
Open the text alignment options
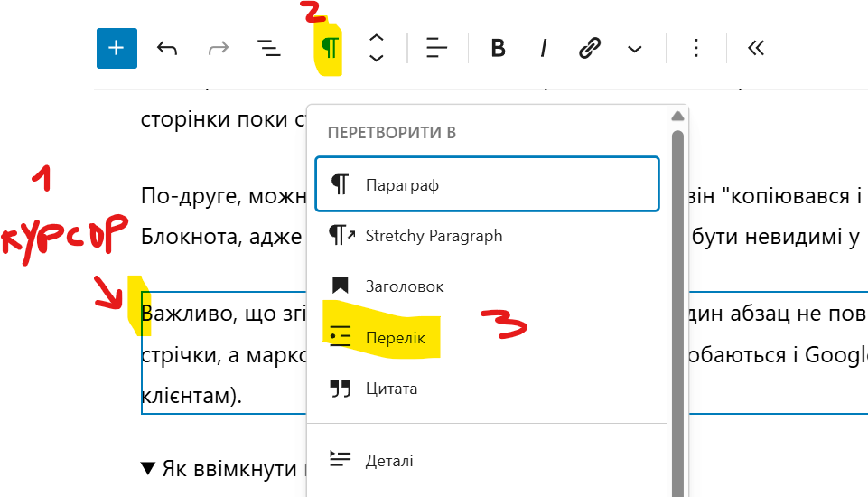click(437, 48)
